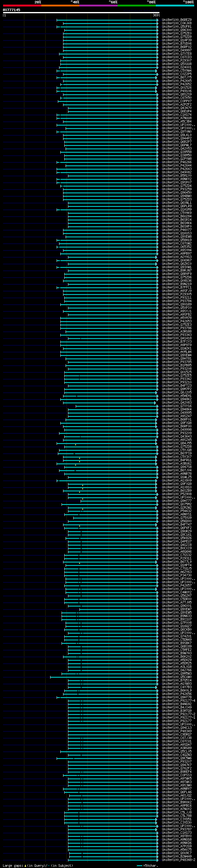Screen dimensions: 197x868
Task: Select hit label UniRef100_Q9T0N0
Action: tap(177, 132)
